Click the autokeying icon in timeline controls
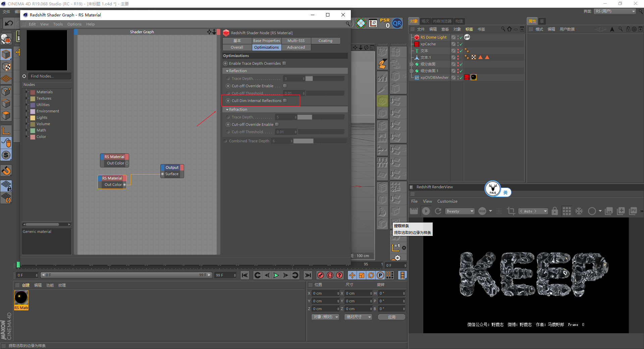 [330, 275]
